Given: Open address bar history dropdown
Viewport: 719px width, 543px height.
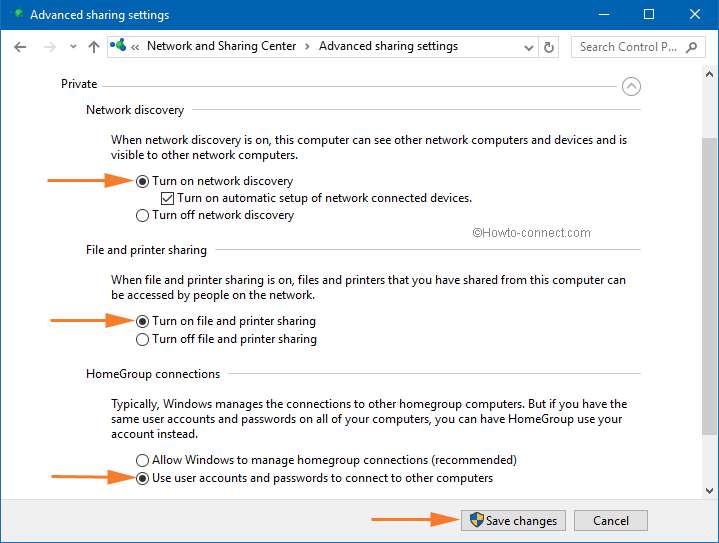Looking at the screenshot, I should pyautogui.click(x=529, y=48).
